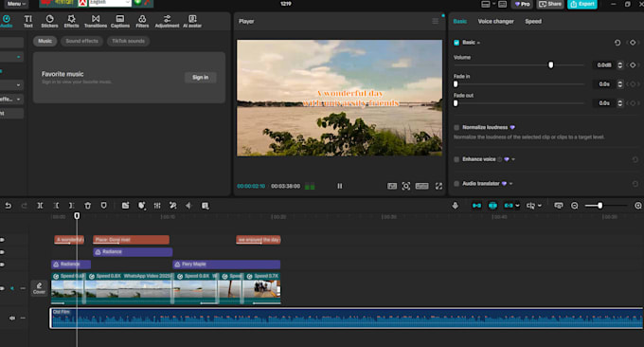The width and height of the screenshot is (644, 347).
Task: Delete right of playhead trim icon
Action: 71,206
